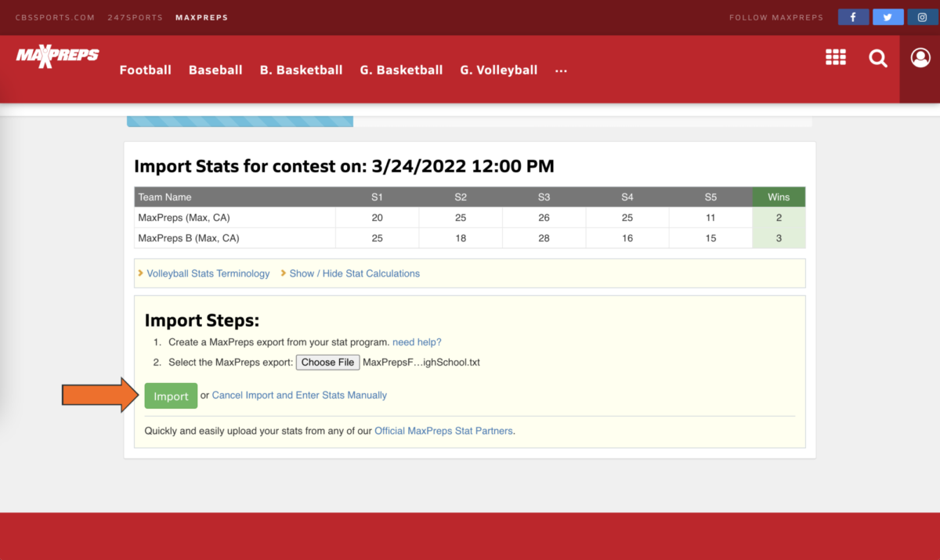The height and width of the screenshot is (560, 940).
Task: Click the Follow MaxPreps label
Action: [776, 17]
